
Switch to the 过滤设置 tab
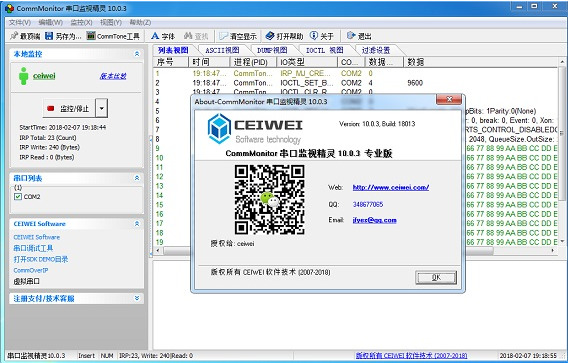pyautogui.click(x=376, y=50)
